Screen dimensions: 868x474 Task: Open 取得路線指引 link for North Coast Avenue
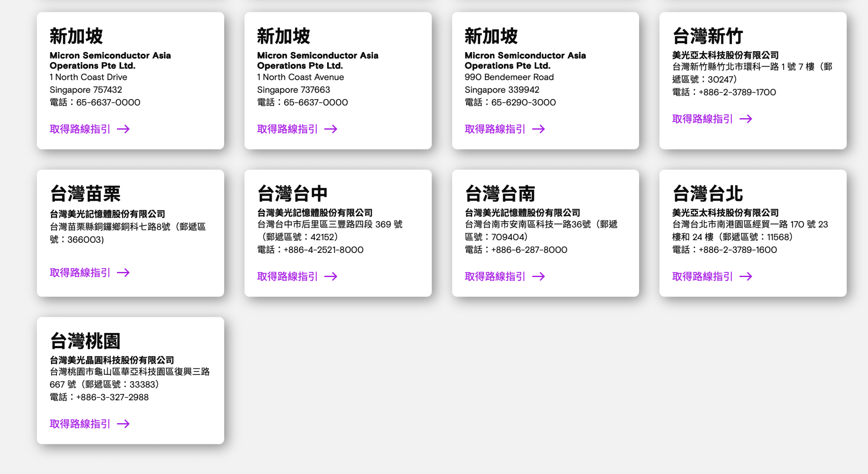[x=297, y=129]
